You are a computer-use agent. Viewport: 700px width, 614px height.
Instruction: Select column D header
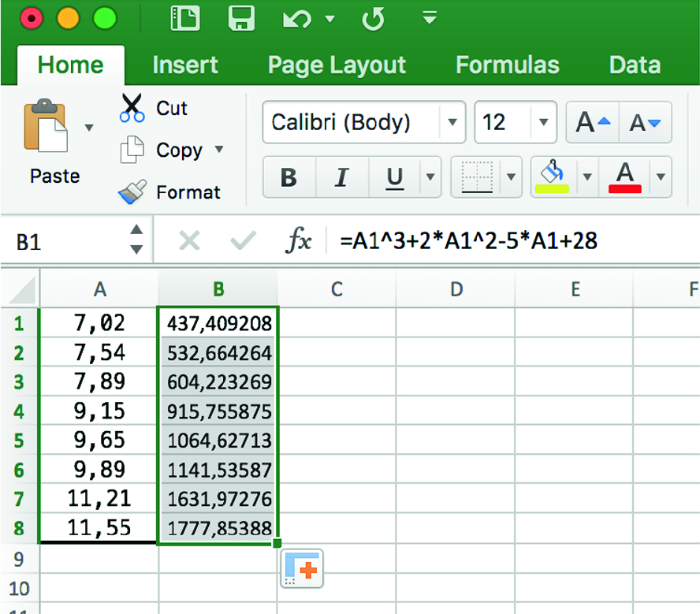tap(456, 289)
